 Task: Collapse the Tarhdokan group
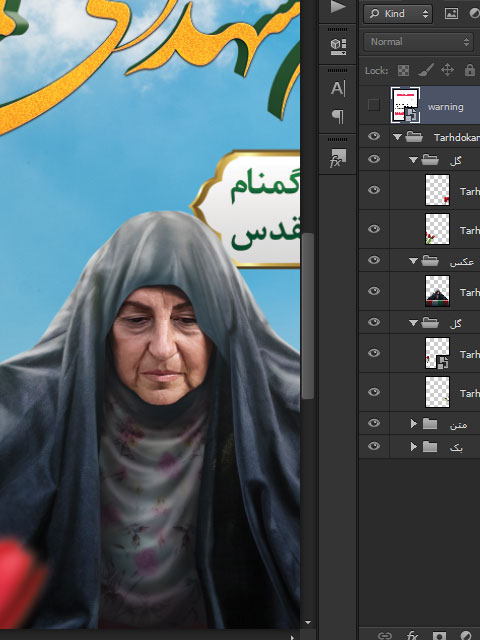[398, 137]
